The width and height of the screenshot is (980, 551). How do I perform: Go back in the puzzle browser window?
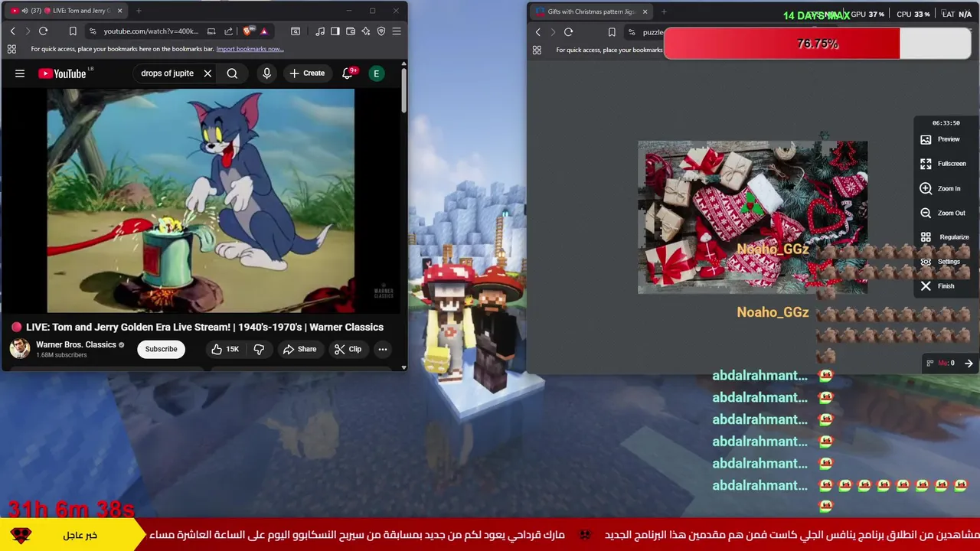537,32
